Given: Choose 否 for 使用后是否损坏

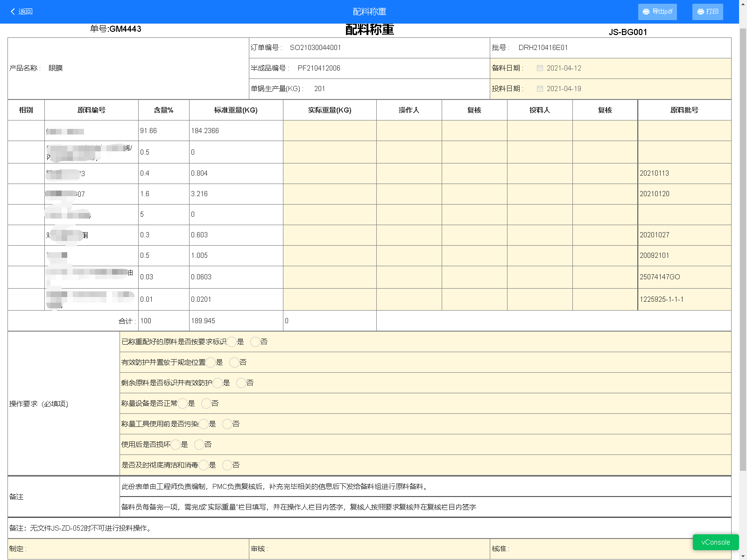Looking at the screenshot, I should coord(199,445).
